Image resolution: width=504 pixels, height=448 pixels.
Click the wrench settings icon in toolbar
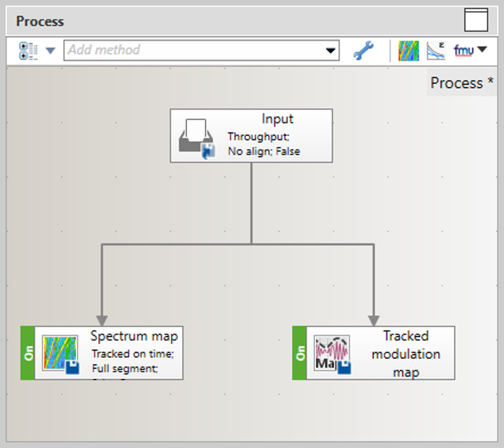363,51
